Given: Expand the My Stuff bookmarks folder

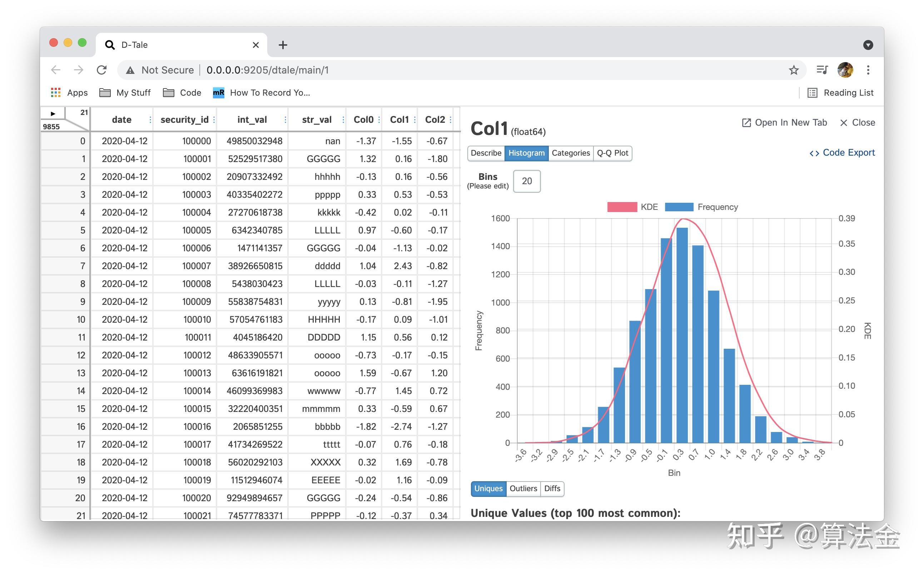Looking at the screenshot, I should tap(125, 92).
